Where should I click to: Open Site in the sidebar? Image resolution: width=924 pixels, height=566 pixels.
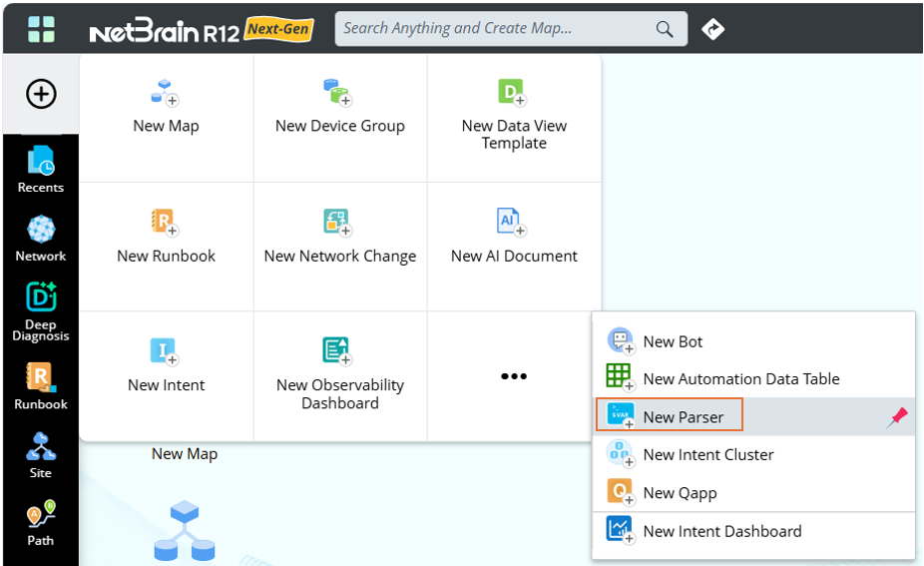(41, 456)
